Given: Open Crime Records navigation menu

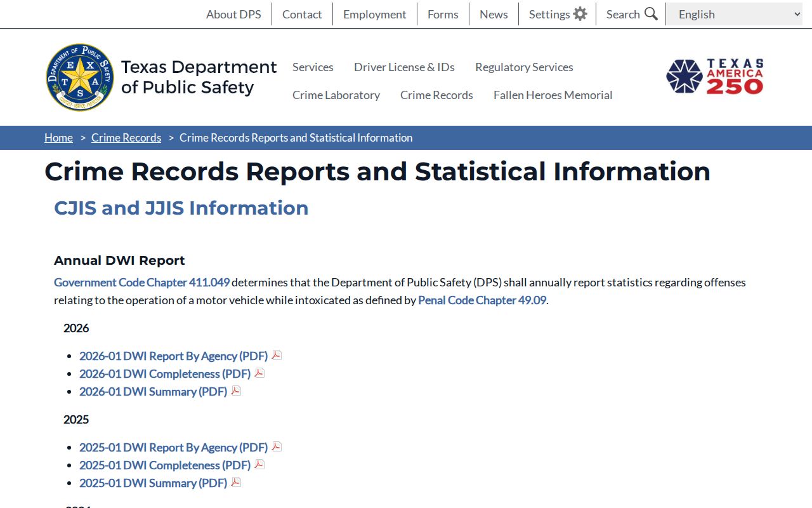Looking at the screenshot, I should coord(436,95).
